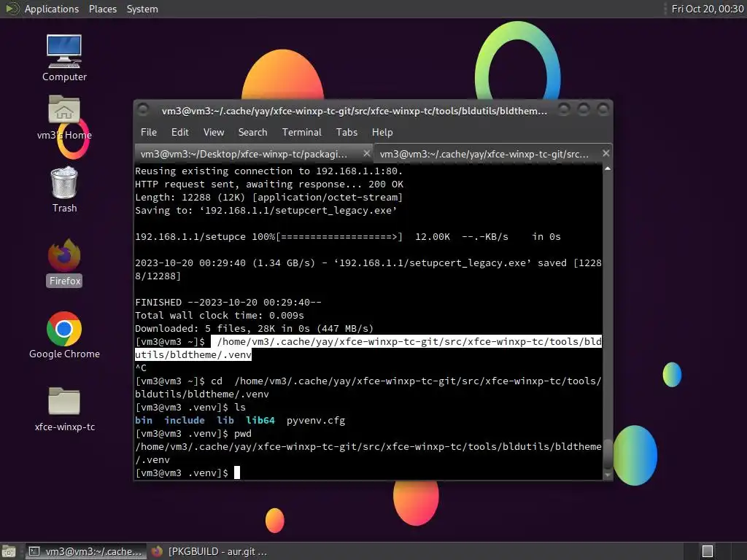Open the terminal Tabs menu
This screenshot has width=747, height=560.
pyautogui.click(x=347, y=133)
